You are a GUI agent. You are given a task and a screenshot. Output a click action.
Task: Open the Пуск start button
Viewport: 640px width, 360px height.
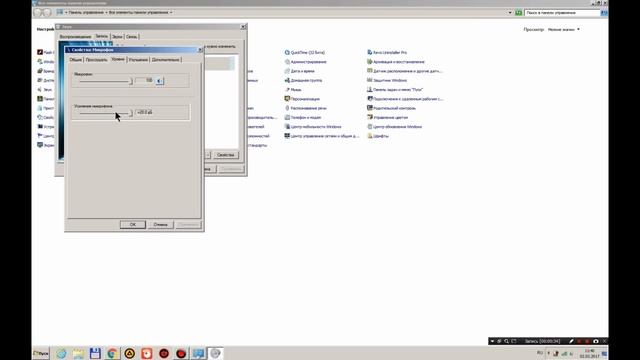click(x=41, y=353)
